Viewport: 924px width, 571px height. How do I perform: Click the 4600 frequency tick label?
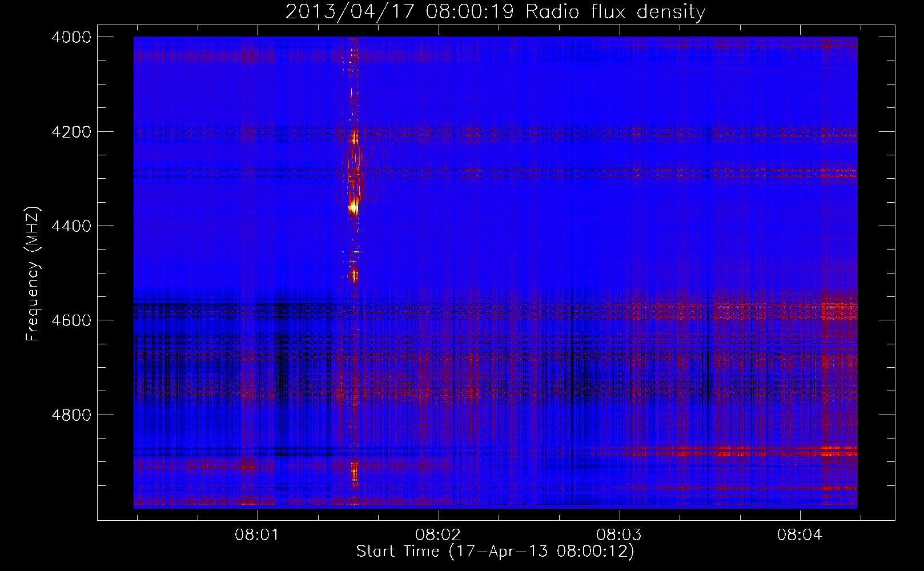(71, 320)
